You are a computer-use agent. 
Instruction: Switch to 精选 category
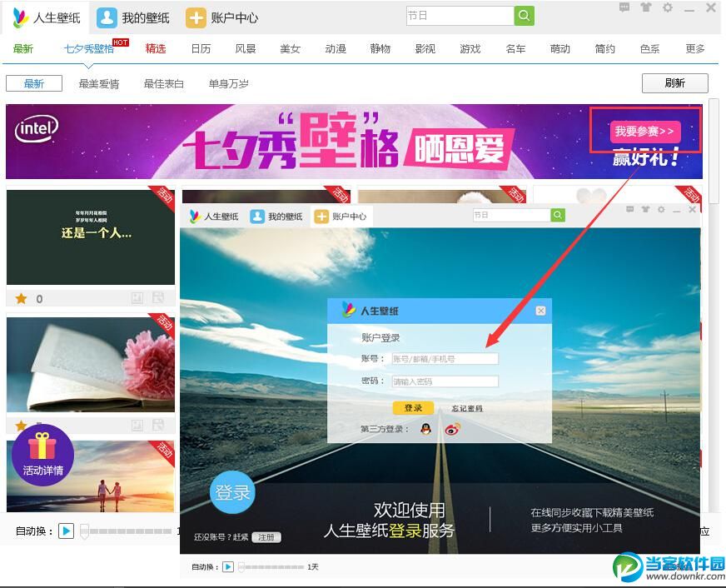156,48
